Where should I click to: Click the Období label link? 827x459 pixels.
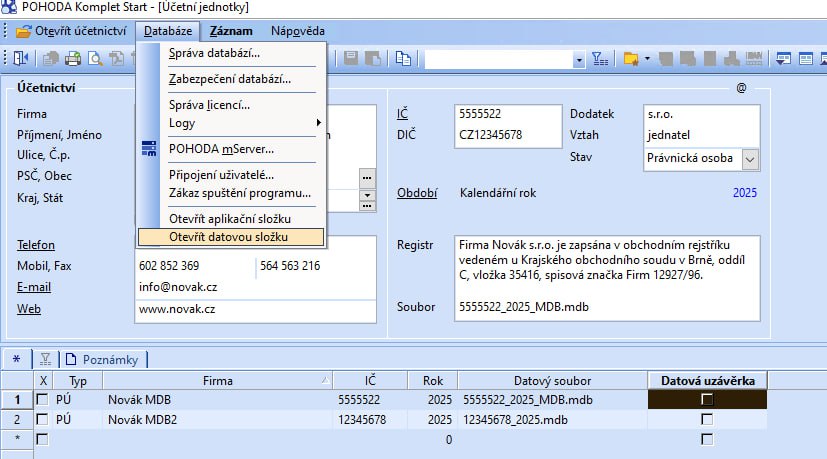click(x=417, y=193)
